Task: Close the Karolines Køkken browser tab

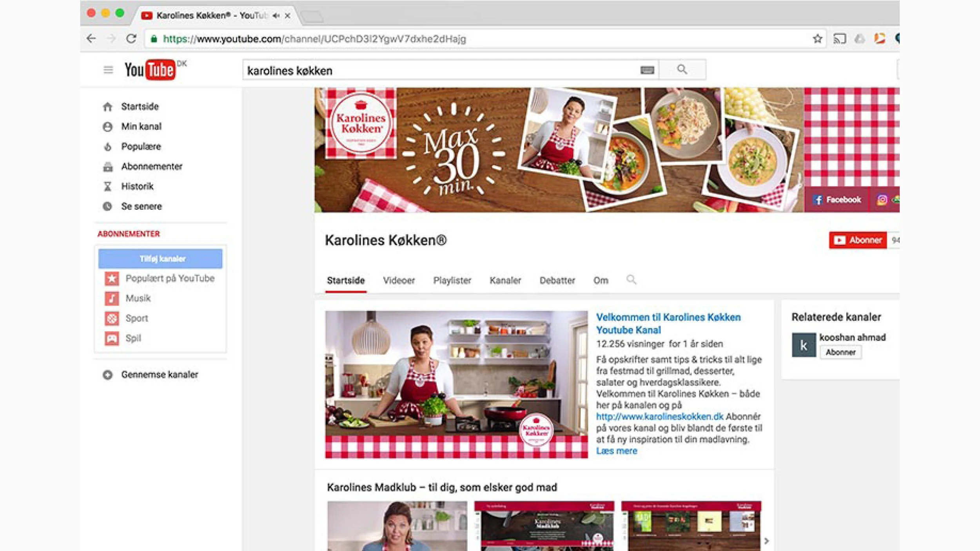Action: [288, 16]
